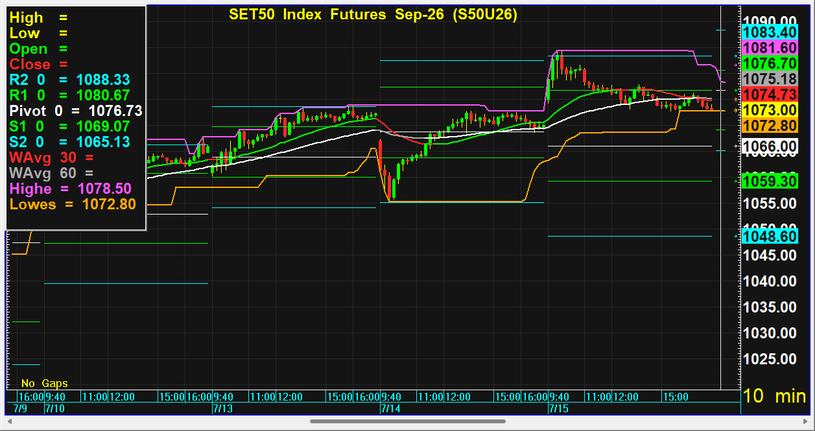815x431 pixels.
Task: Click the WAvg 30 legend row
Action: (x=51, y=157)
